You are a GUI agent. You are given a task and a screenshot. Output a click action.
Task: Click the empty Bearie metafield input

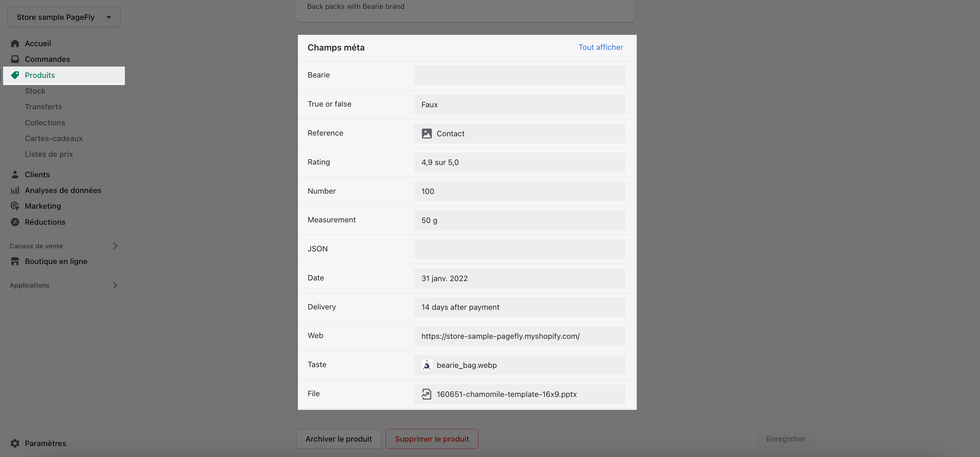520,75
